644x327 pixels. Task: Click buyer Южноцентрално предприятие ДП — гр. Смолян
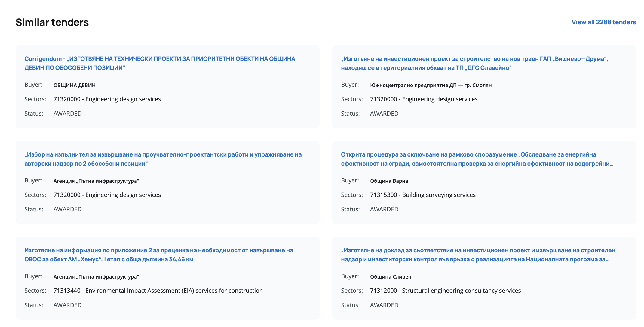[x=431, y=85]
